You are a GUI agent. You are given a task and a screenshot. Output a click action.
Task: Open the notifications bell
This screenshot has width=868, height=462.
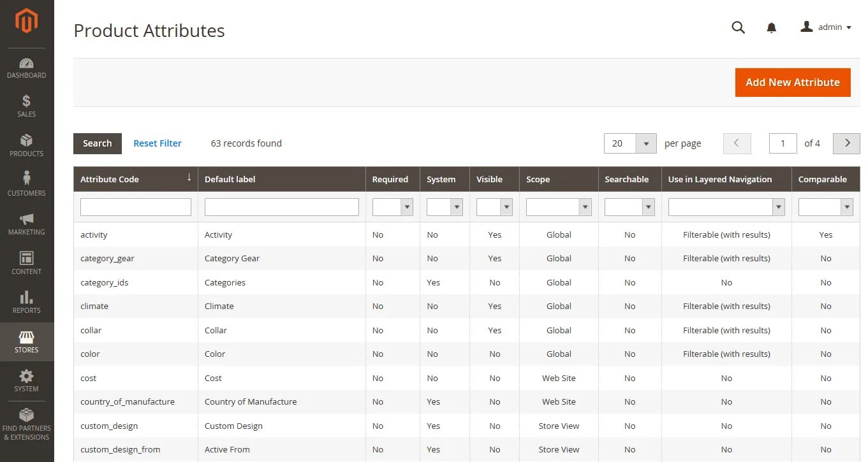[x=772, y=27]
